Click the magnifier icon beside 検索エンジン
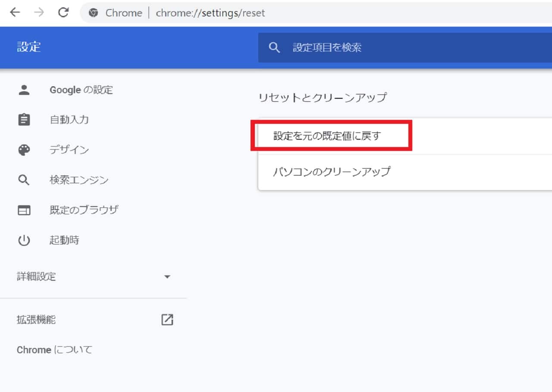Image resolution: width=552 pixels, height=392 pixels. [24, 180]
